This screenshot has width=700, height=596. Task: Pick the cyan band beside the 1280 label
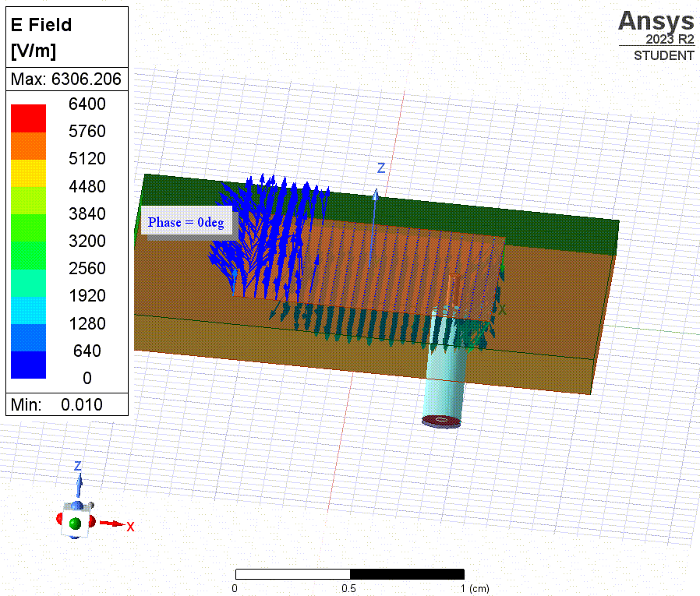29,311
